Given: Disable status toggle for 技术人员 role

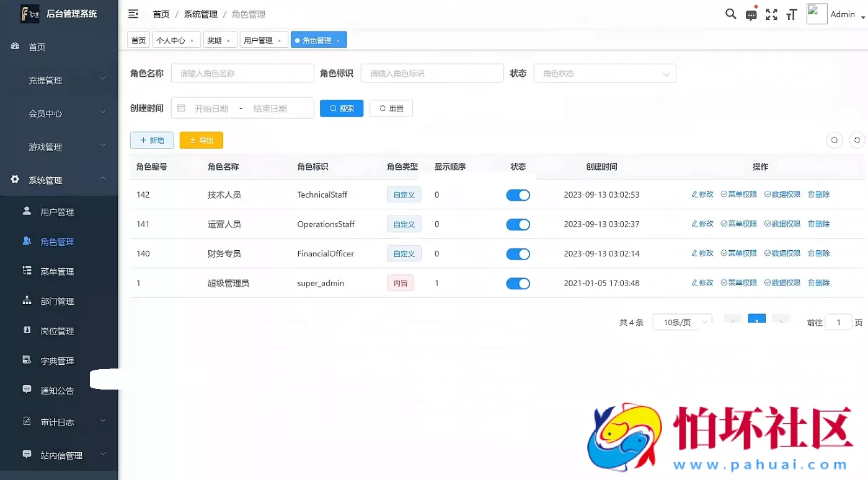Looking at the screenshot, I should (518, 194).
